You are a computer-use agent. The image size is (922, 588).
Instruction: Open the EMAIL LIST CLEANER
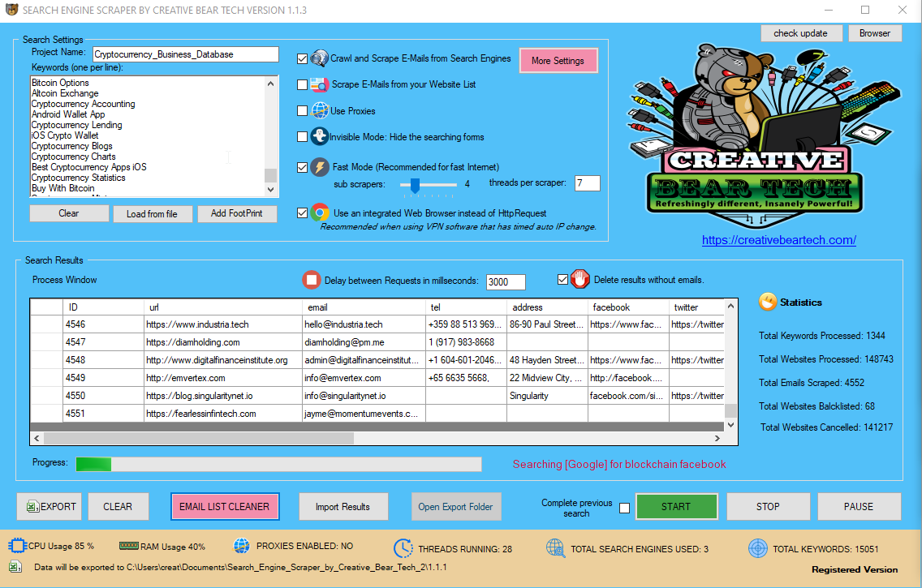[x=225, y=506]
